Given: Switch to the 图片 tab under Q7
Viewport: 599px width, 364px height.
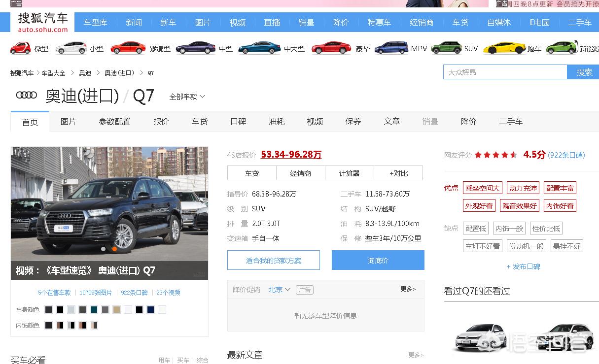Looking at the screenshot, I should [69, 121].
